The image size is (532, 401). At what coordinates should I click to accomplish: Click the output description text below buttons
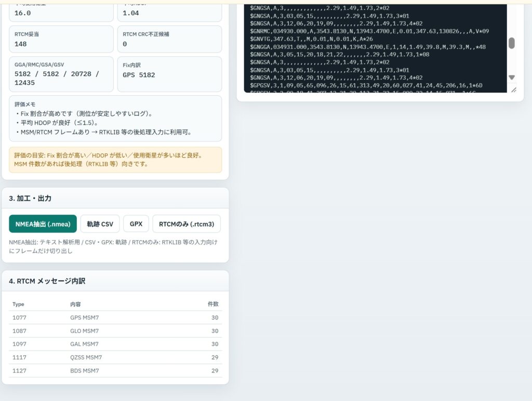click(x=113, y=247)
